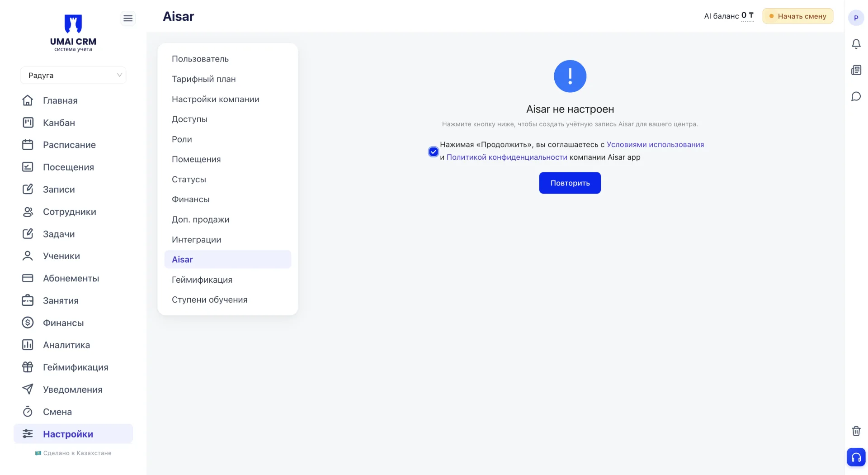Click the Сотрудники people icon
Screen dimensions: 868x475
(28, 212)
